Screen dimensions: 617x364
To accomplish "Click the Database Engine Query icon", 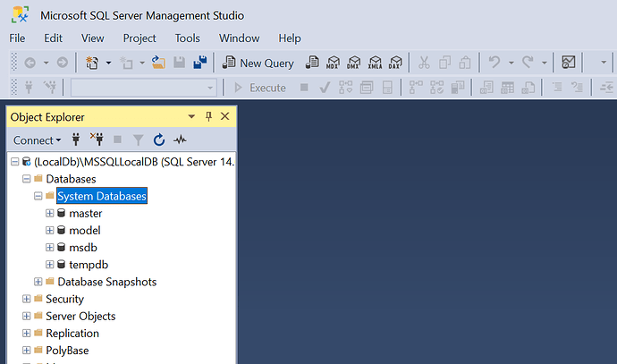I will pyautogui.click(x=312, y=63).
